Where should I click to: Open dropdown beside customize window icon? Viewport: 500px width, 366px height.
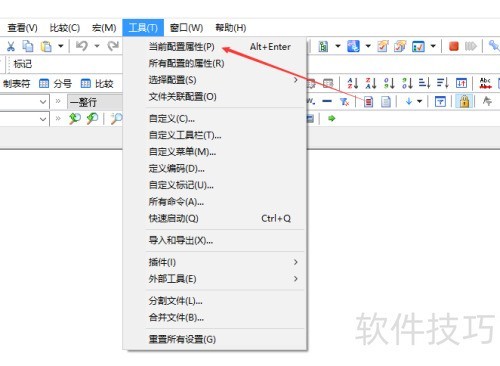click(x=433, y=46)
